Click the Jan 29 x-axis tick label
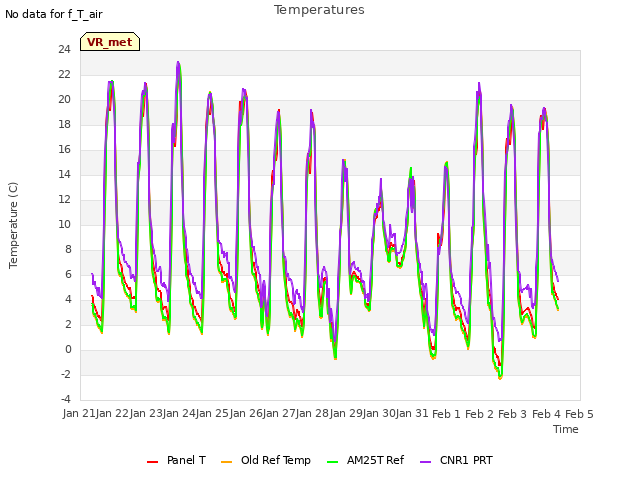The width and height of the screenshot is (640, 480). [x=346, y=413]
